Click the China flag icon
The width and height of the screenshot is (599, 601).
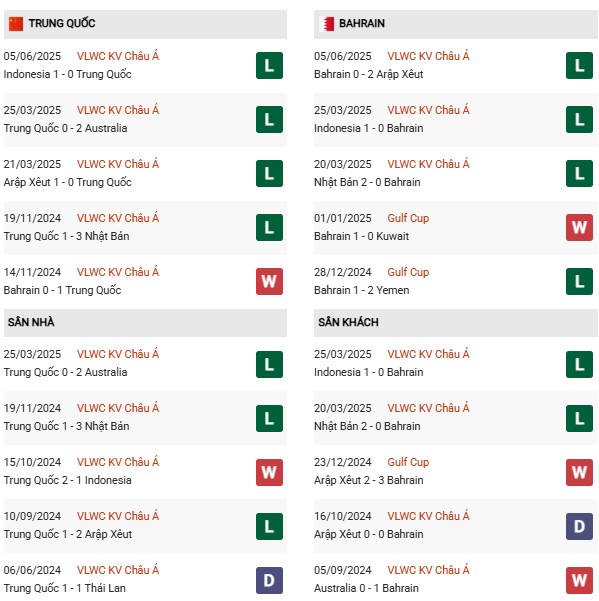(x=16, y=24)
